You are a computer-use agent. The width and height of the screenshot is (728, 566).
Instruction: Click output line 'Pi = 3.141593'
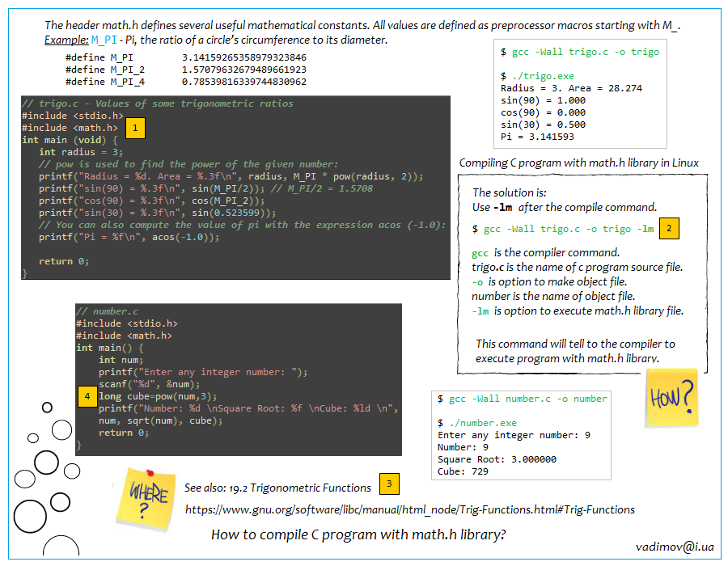pos(537,137)
